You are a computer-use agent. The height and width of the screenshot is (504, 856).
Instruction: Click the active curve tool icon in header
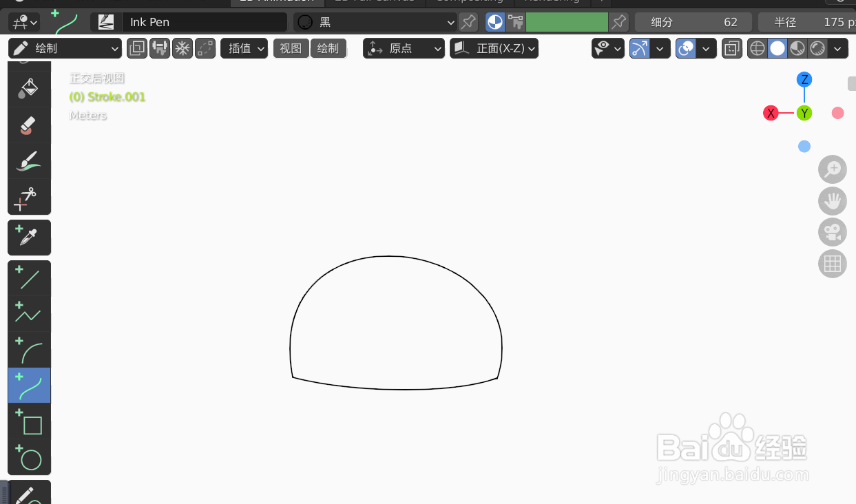tap(65, 21)
